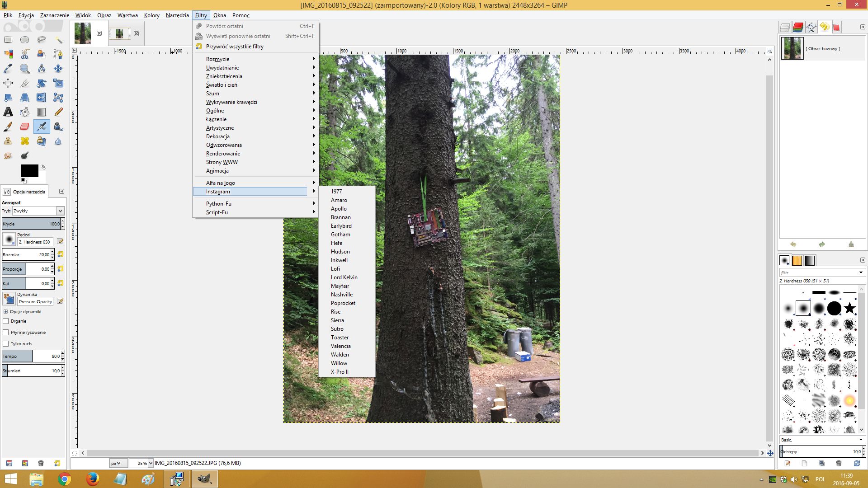Choose Przywróć wszystkie filtry
The image size is (868, 488).
(x=255, y=47)
